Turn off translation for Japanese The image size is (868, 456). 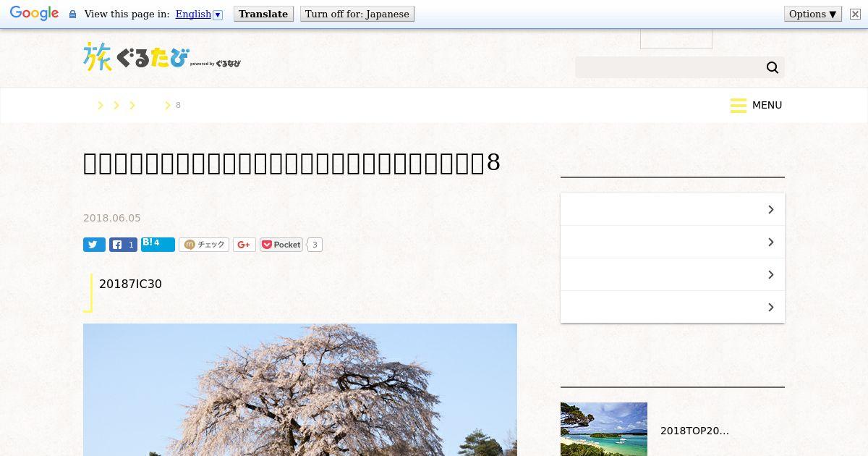click(x=357, y=14)
